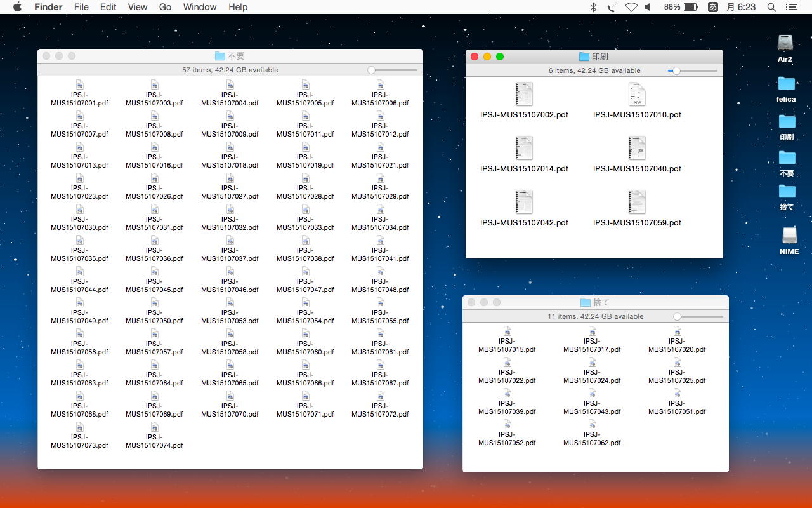Click the Spotlight search magnifier icon
This screenshot has height=508, width=812.
[x=771, y=7]
